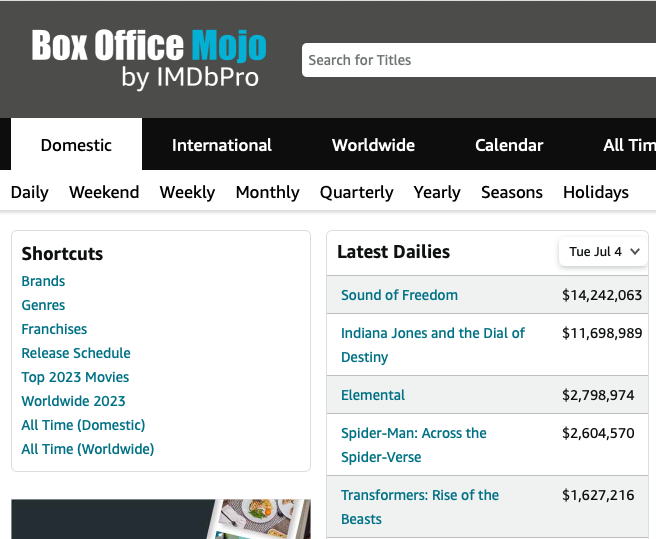This screenshot has width=656, height=539.
Task: Open the Sound of Freedom title link
Action: (x=399, y=295)
